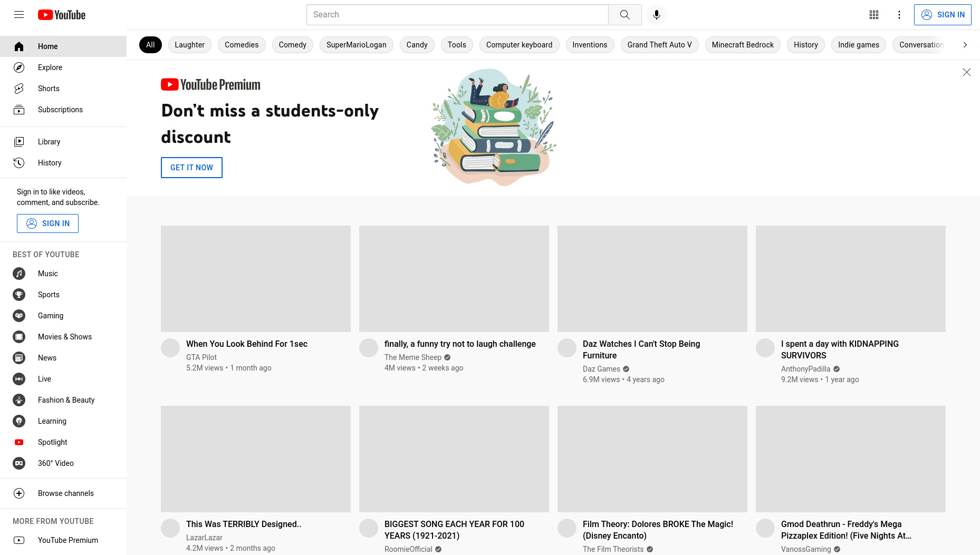Go to Home in the sidebar

[63, 46]
